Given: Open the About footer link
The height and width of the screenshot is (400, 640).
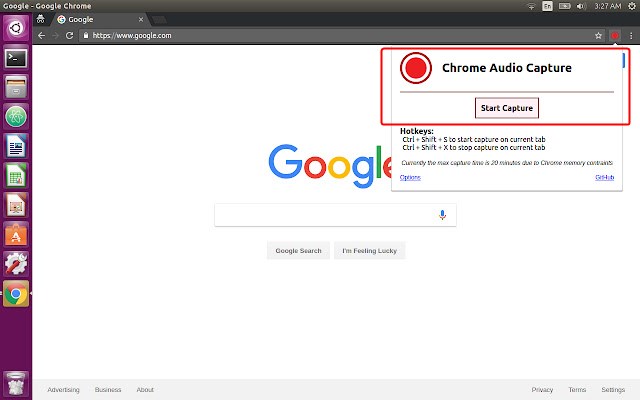Looking at the screenshot, I should (x=145, y=390).
